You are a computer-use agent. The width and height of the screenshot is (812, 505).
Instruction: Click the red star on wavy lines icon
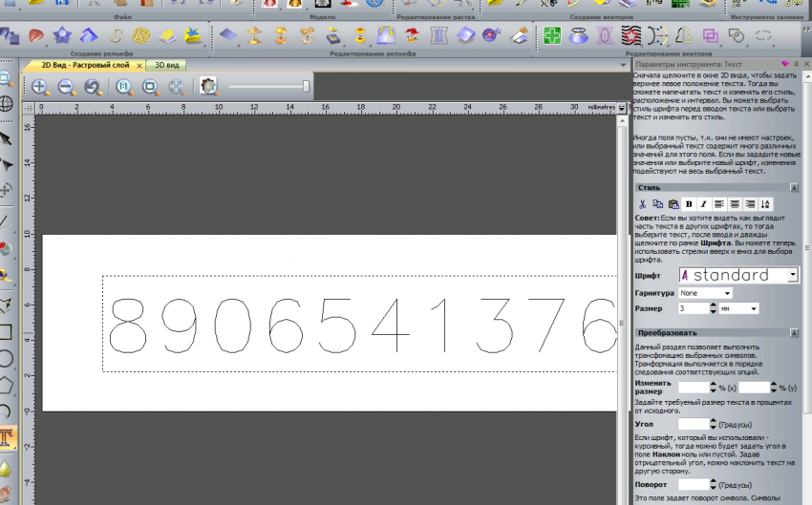tap(631, 35)
